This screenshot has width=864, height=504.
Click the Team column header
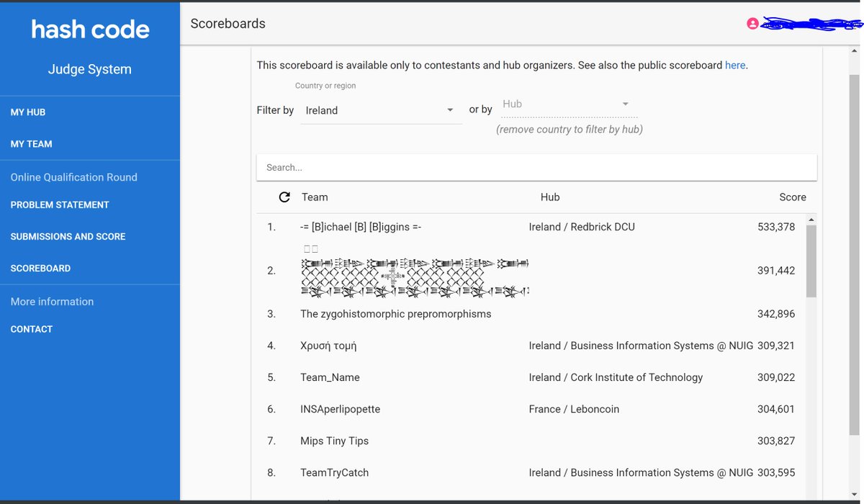tap(315, 197)
